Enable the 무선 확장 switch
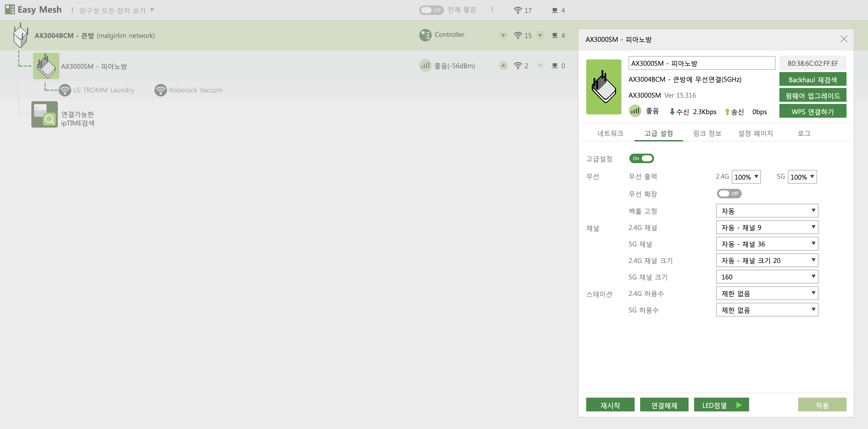Screen dimensions: 868x429 729,194
